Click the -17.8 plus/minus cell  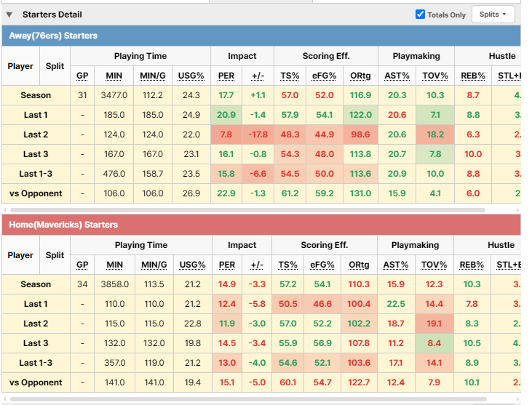pos(258,135)
